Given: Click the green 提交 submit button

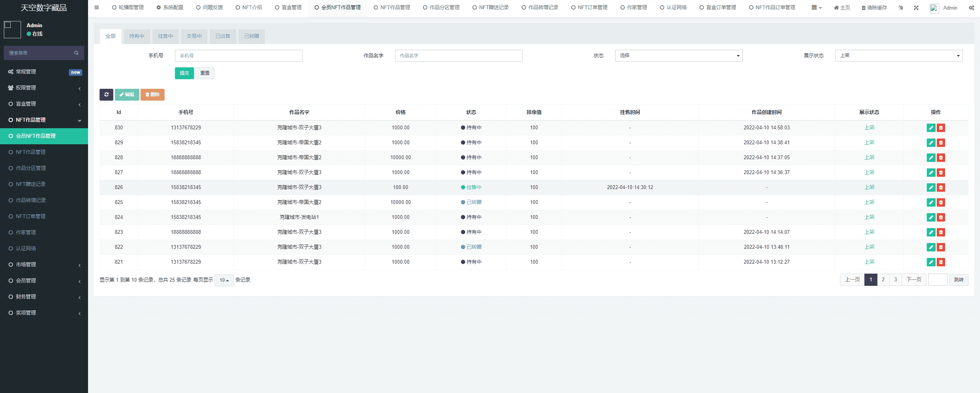Looking at the screenshot, I should 184,73.
